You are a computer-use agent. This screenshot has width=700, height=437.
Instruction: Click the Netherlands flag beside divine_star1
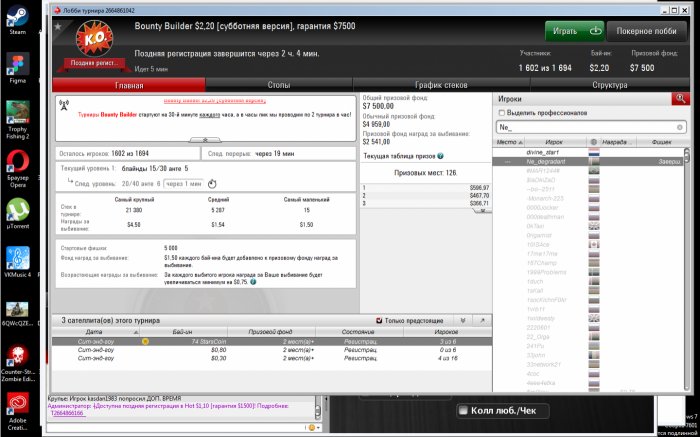point(594,152)
